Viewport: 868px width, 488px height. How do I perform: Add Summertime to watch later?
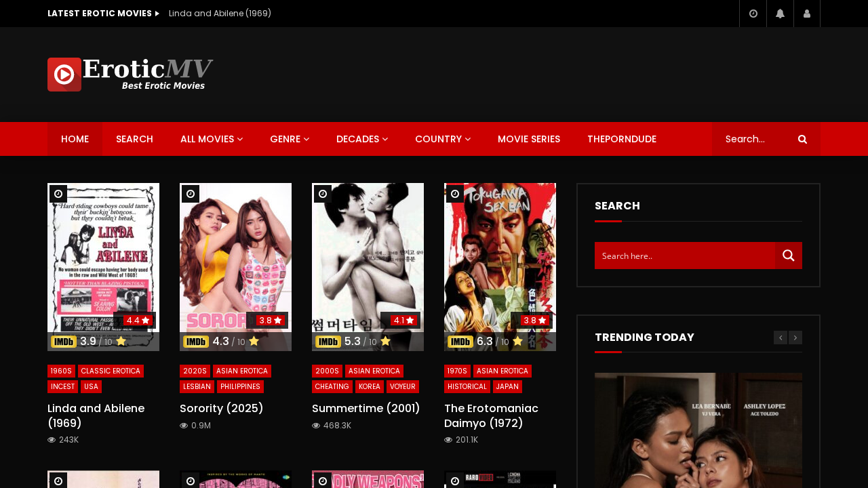click(323, 194)
